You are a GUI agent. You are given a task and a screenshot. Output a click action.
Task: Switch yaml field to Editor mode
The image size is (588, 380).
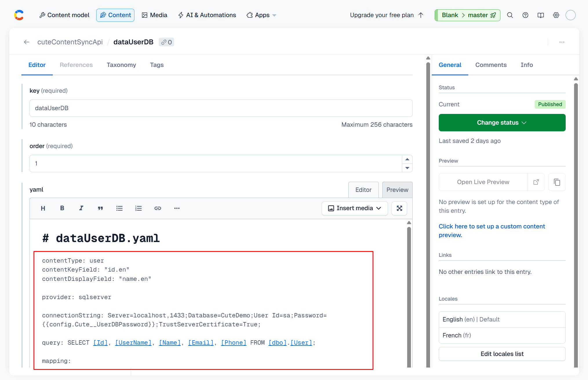point(363,190)
